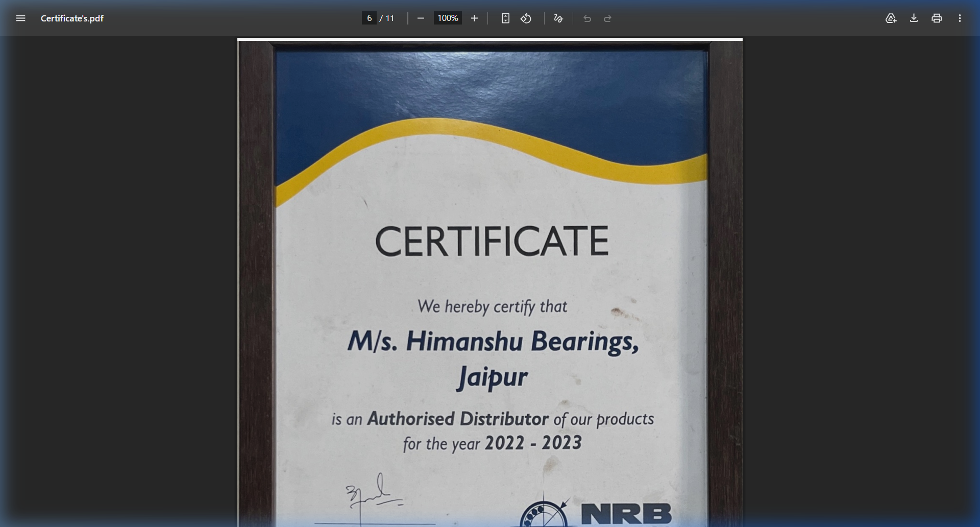Click the 'We hereby certify that' line
The height and width of the screenshot is (527, 980).
492,306
